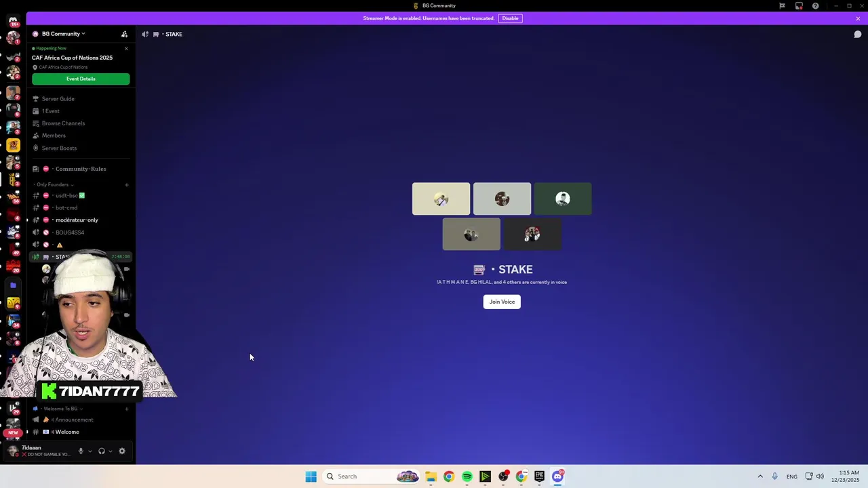Open the ENG language switcher
Image resolution: width=868 pixels, height=488 pixels.
792,476
